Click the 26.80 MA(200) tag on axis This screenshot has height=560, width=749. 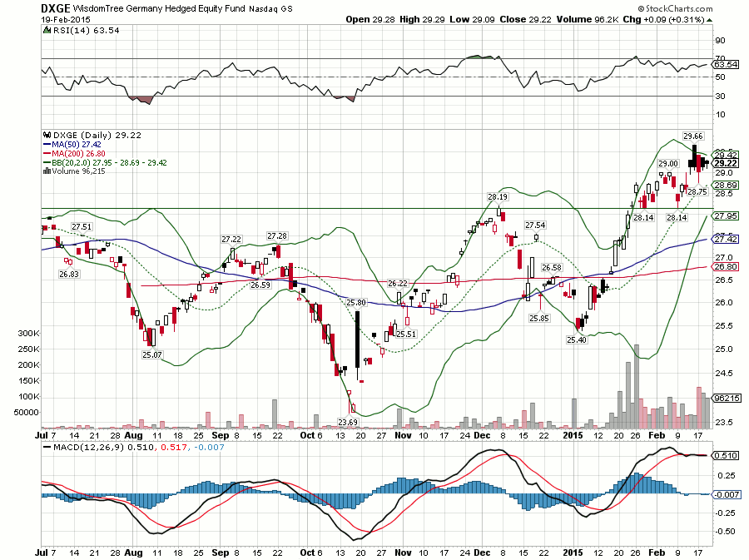pos(726,267)
